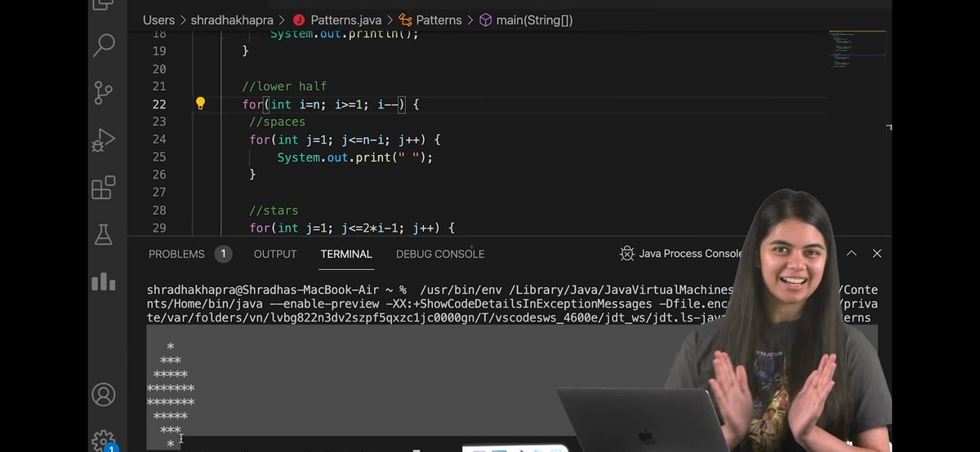Click the minimap code overview

click(x=857, y=51)
